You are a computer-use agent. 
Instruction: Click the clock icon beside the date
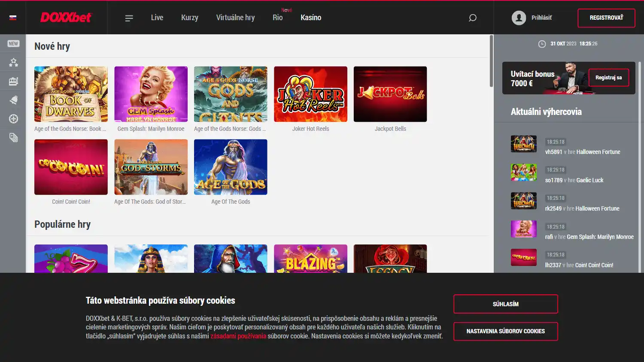click(x=542, y=44)
